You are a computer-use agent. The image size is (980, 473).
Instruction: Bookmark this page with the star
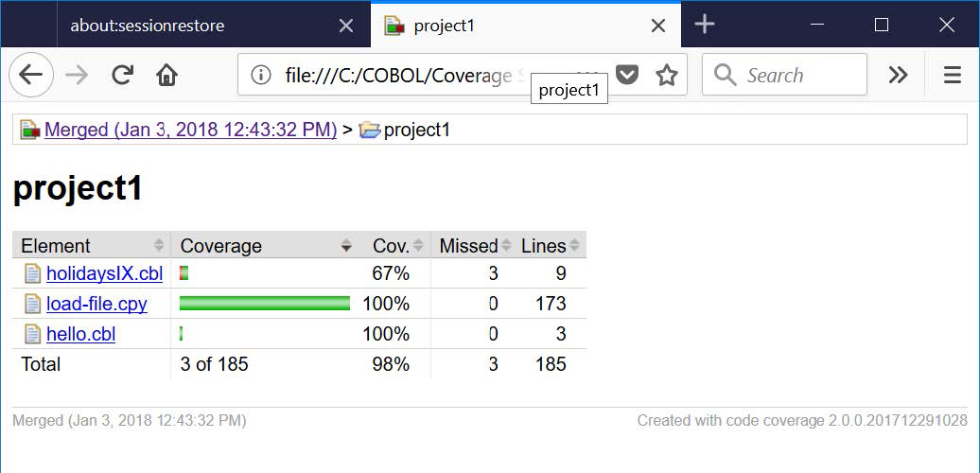pyautogui.click(x=667, y=75)
